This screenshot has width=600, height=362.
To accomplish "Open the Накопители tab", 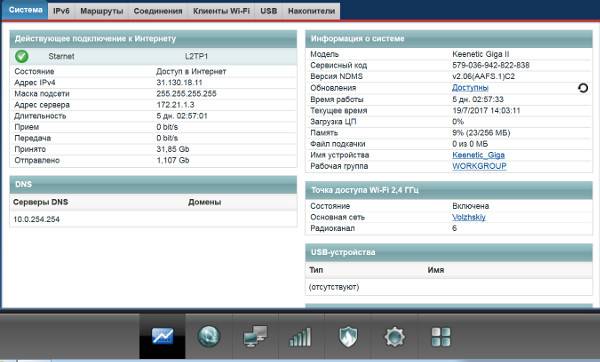I will pos(311,11).
